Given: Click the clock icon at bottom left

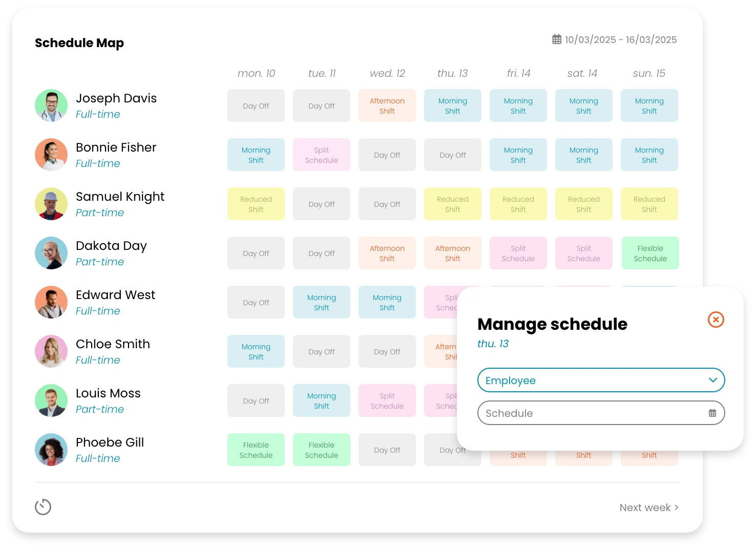Looking at the screenshot, I should (43, 507).
